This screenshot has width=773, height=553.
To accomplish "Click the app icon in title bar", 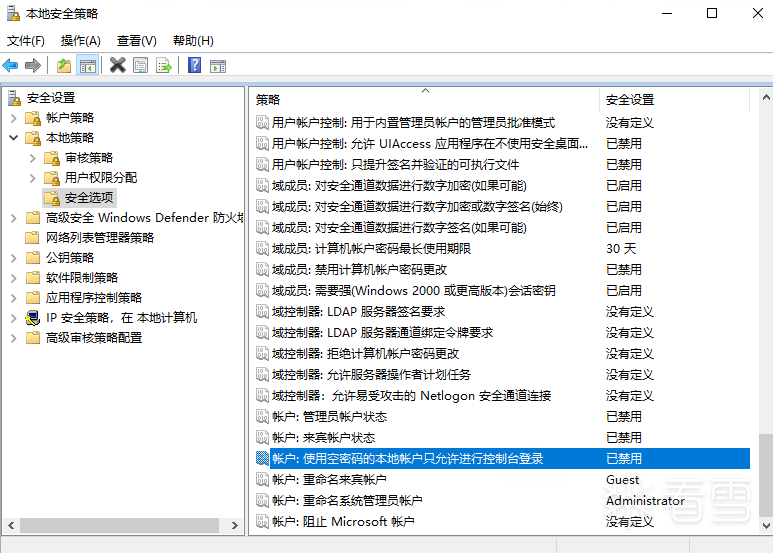I will tap(13, 13).
